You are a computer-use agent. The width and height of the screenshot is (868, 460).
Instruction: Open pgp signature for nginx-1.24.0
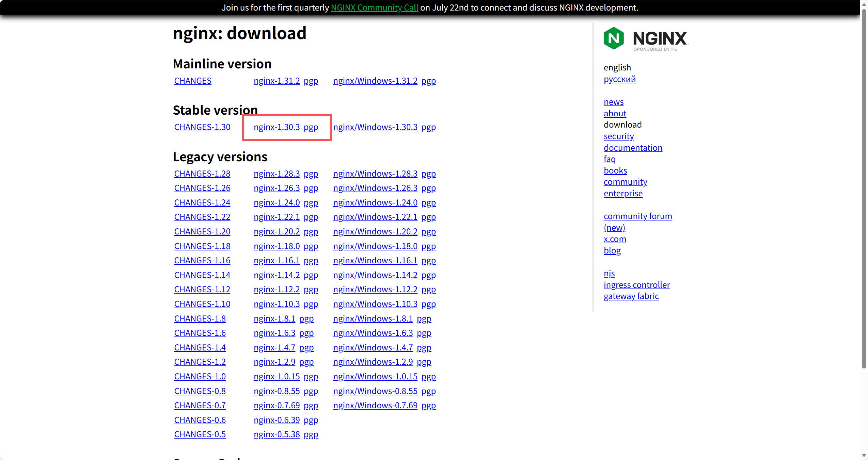311,202
